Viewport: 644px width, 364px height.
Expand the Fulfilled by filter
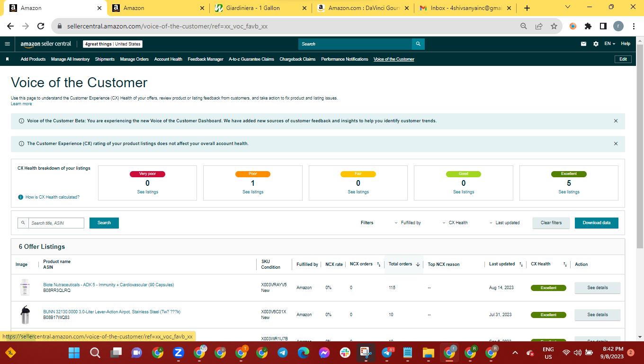coord(408,223)
